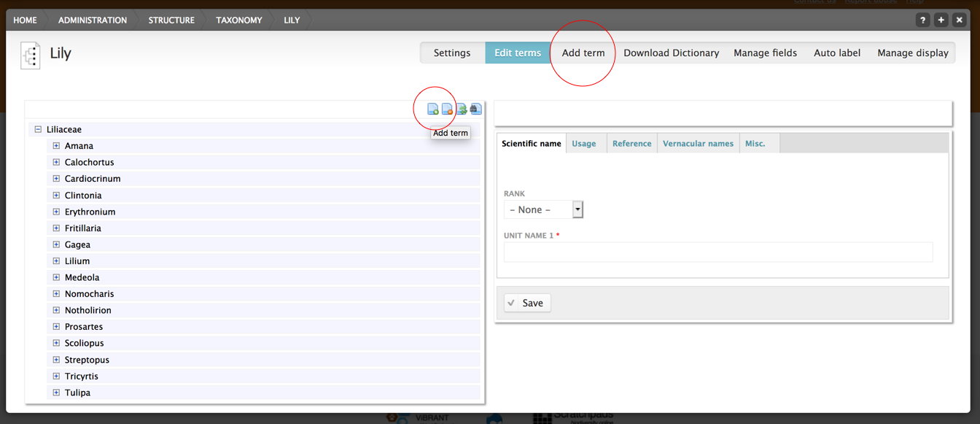Image resolution: width=980 pixels, height=424 pixels.
Task: Select the Cardiocrinum term
Action: [x=93, y=179]
